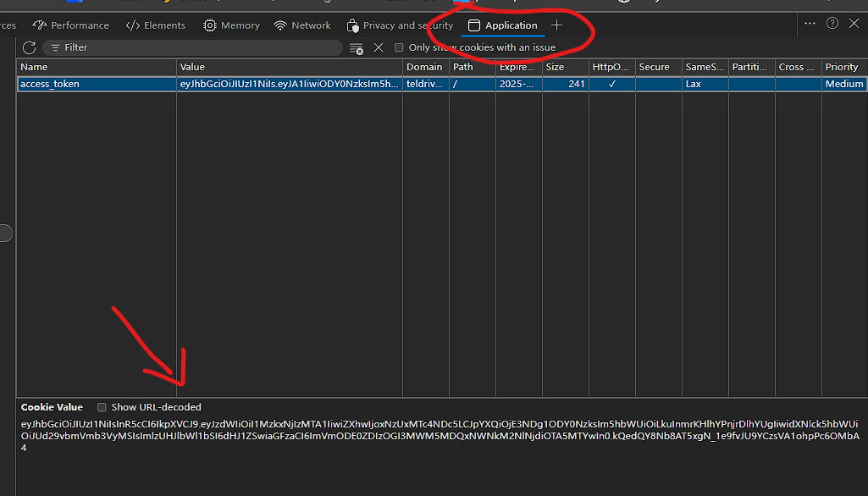Open more panels with the plus button
The image size is (868, 496).
[x=556, y=25]
